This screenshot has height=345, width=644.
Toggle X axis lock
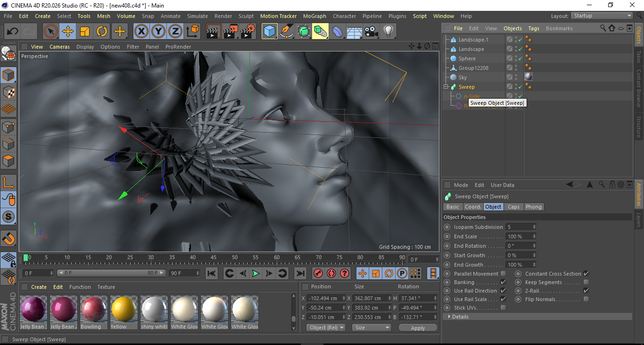coord(141,32)
